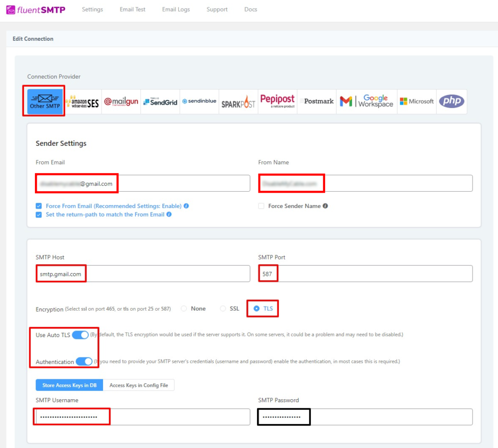This screenshot has width=498, height=448.
Task: Pick the PHP mailer provider icon
Action: (452, 101)
